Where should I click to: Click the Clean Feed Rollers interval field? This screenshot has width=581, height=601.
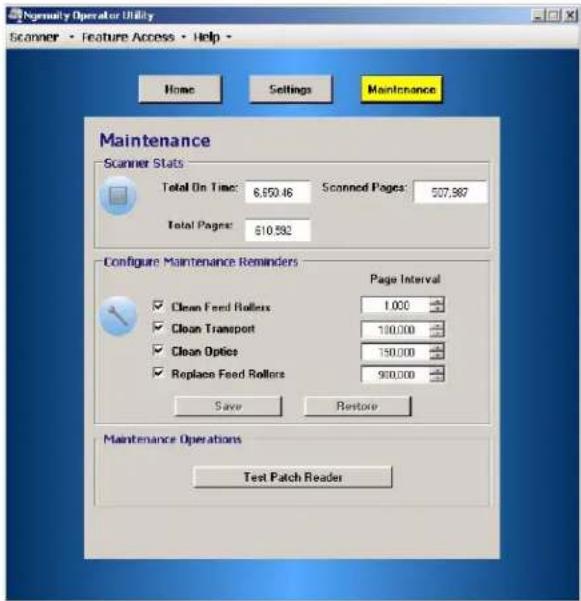coord(396,305)
